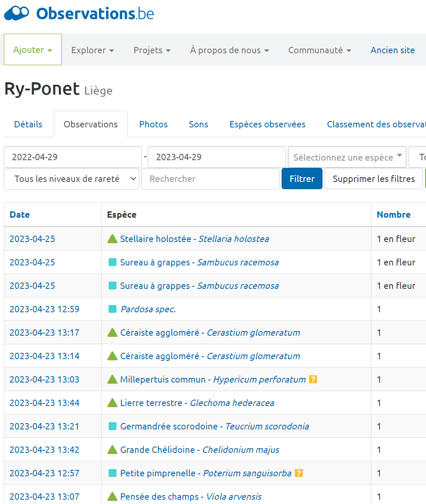Click the green triangle beside Stellaire holostée

[x=112, y=239]
